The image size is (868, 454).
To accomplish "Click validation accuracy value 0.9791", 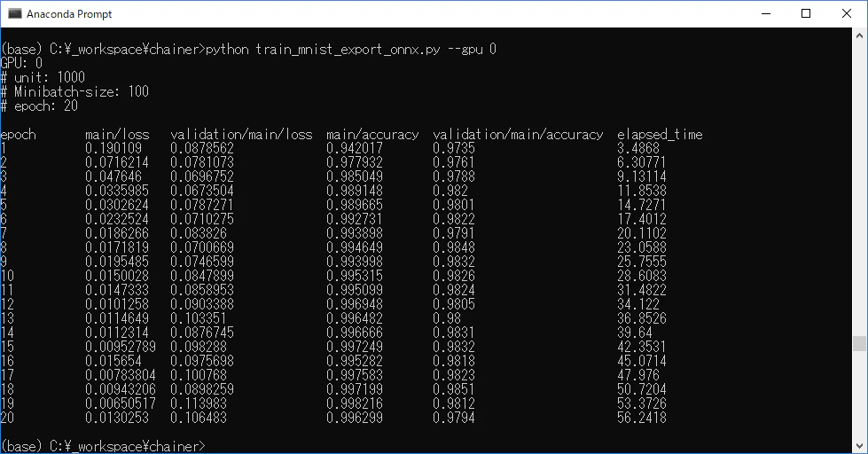I will pyautogui.click(x=454, y=233).
